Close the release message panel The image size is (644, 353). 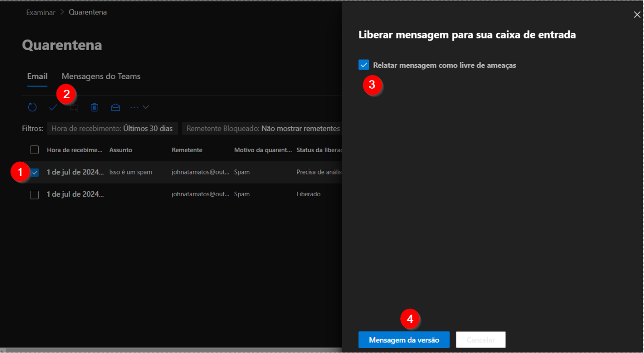(x=637, y=15)
